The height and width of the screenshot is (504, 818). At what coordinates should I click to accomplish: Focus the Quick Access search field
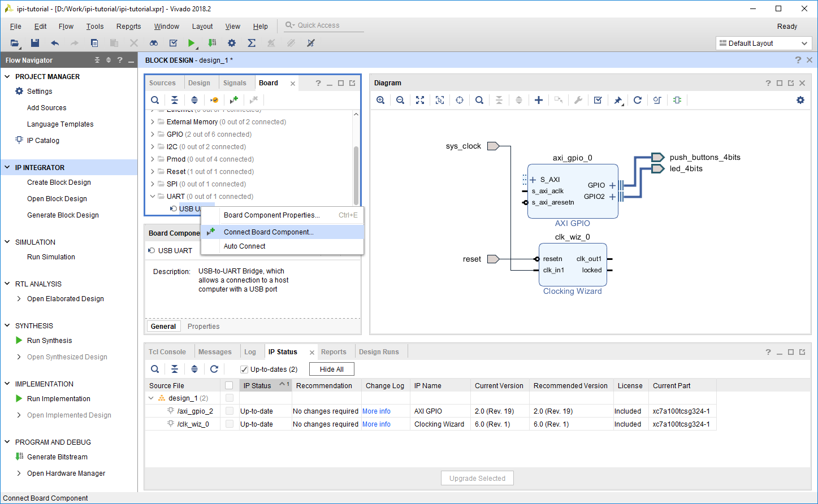click(x=324, y=25)
